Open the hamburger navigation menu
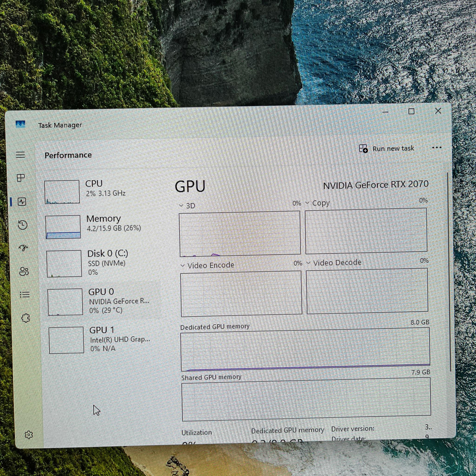This screenshot has height=476, width=476. pos(20,155)
